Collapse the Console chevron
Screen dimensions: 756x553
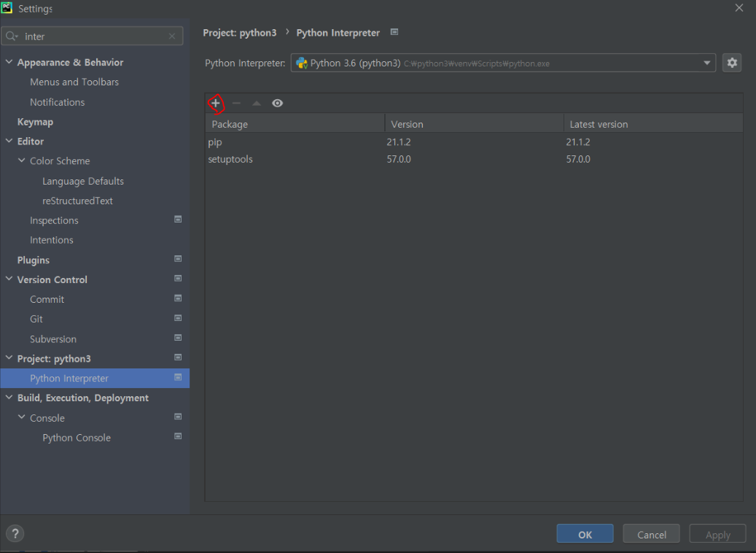point(21,417)
